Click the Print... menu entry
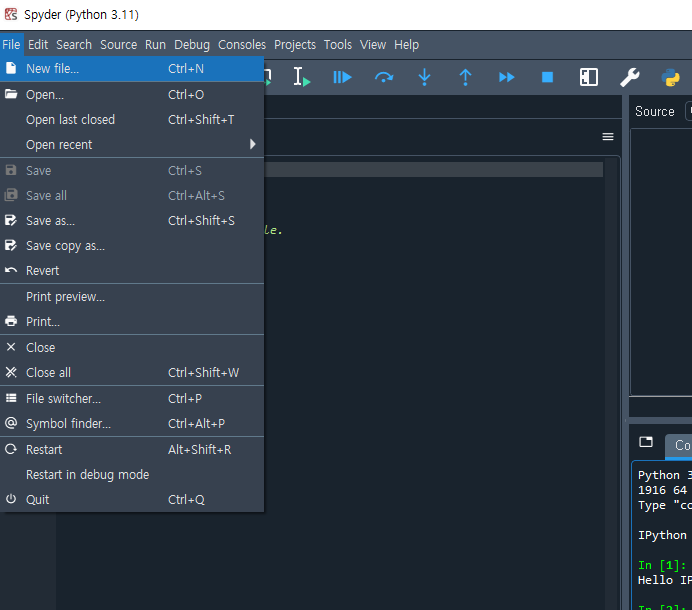The width and height of the screenshot is (692, 610). (132, 322)
